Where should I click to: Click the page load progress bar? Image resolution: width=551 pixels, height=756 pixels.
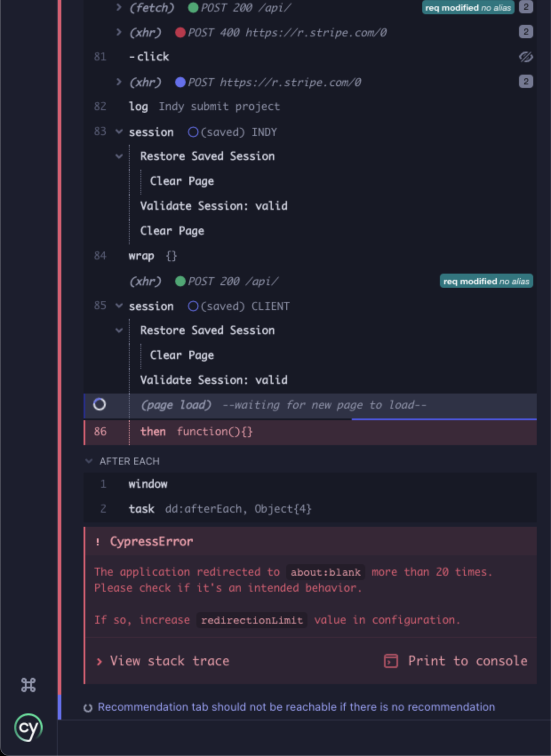[x=444, y=419]
